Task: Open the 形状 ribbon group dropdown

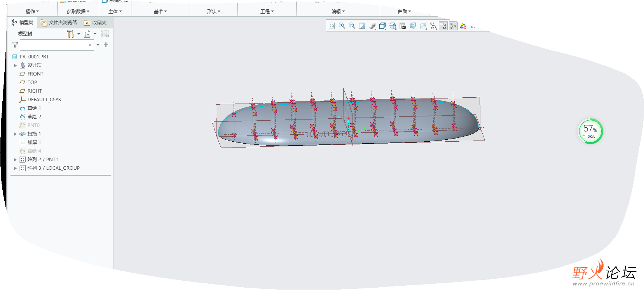Action: (214, 12)
